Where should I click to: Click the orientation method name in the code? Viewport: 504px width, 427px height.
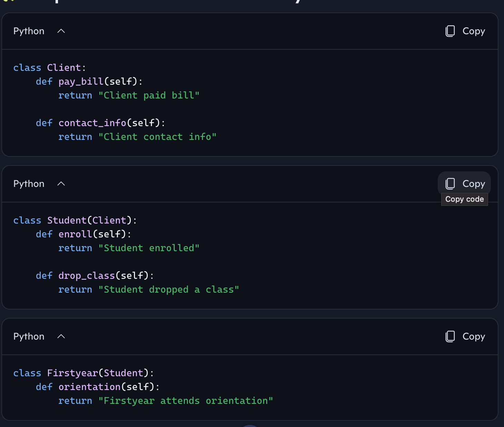(89, 387)
